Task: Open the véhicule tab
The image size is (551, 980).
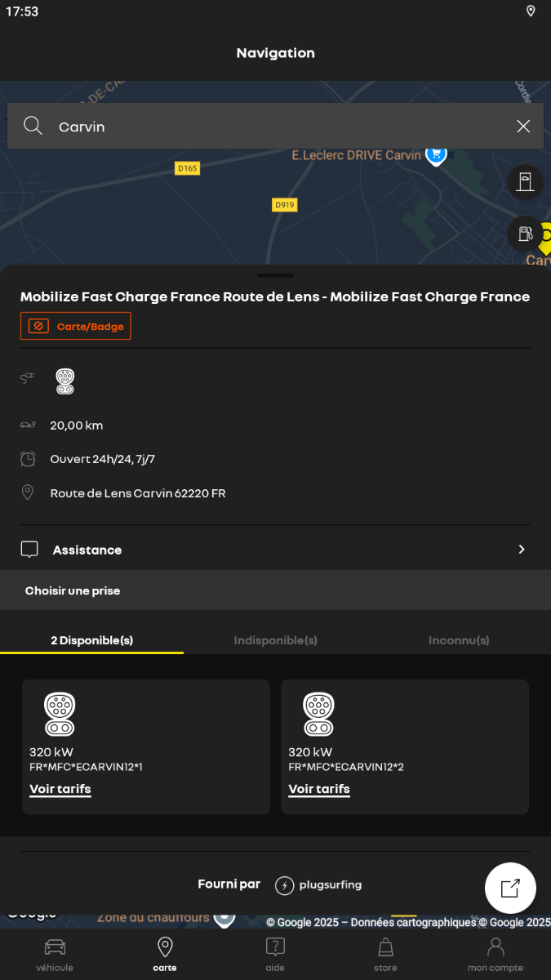Action: point(55,955)
